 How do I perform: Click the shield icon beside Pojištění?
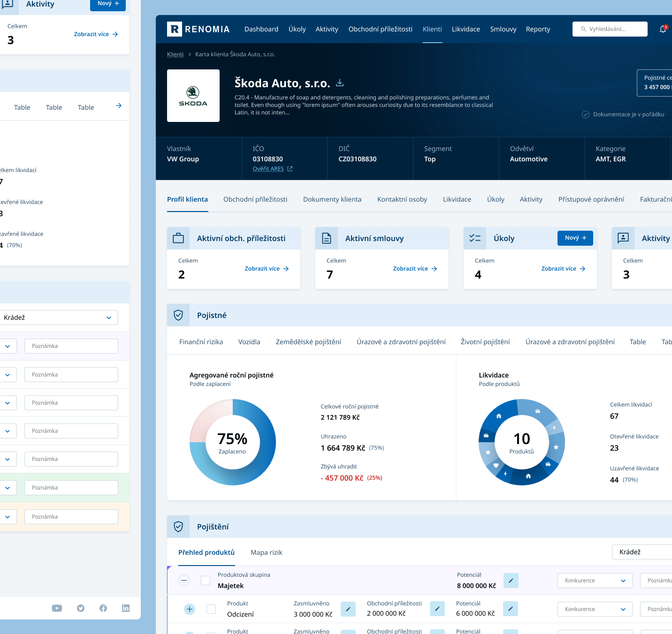tap(178, 527)
